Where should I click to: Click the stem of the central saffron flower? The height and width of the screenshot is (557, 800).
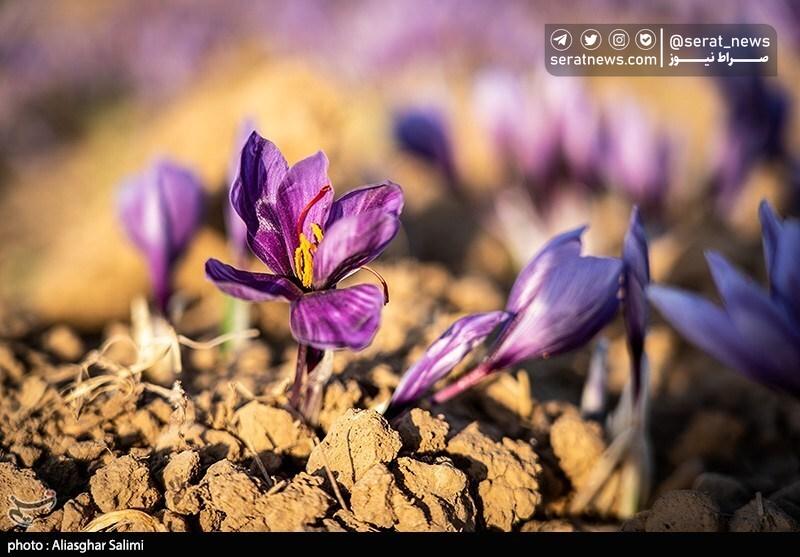(x=300, y=378)
